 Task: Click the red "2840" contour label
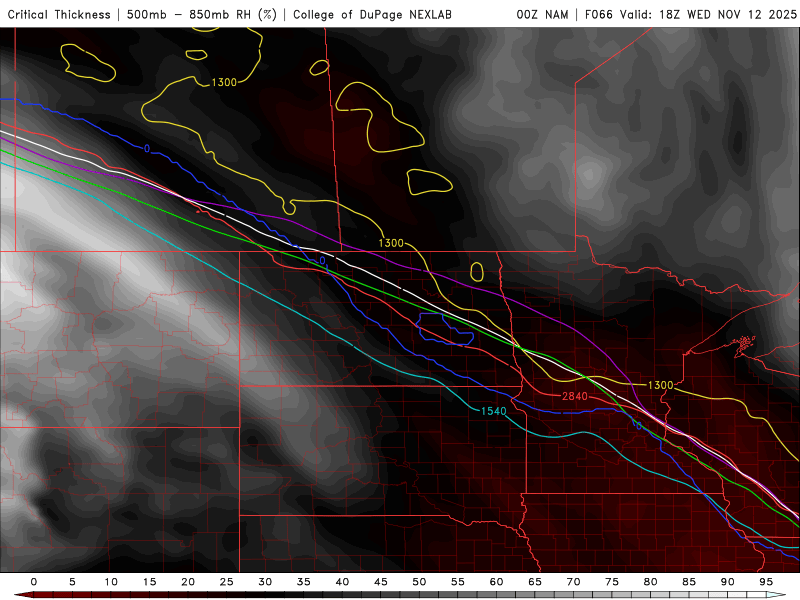pyautogui.click(x=574, y=396)
